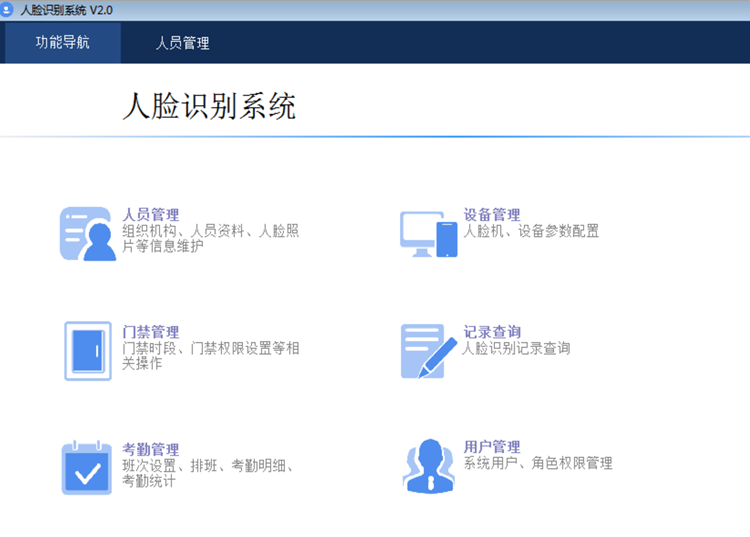Click the 系统用户、角色权限管理 description text
This screenshot has height=537, width=750.
coord(537,463)
